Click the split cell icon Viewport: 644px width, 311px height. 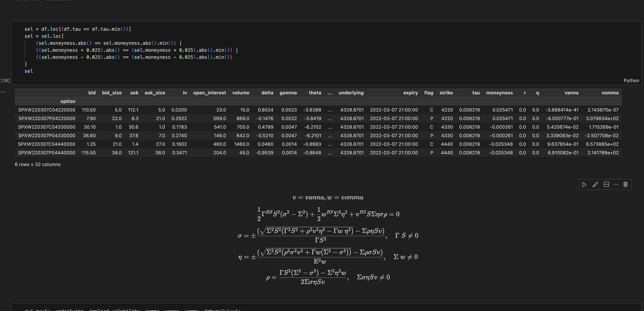point(606,184)
